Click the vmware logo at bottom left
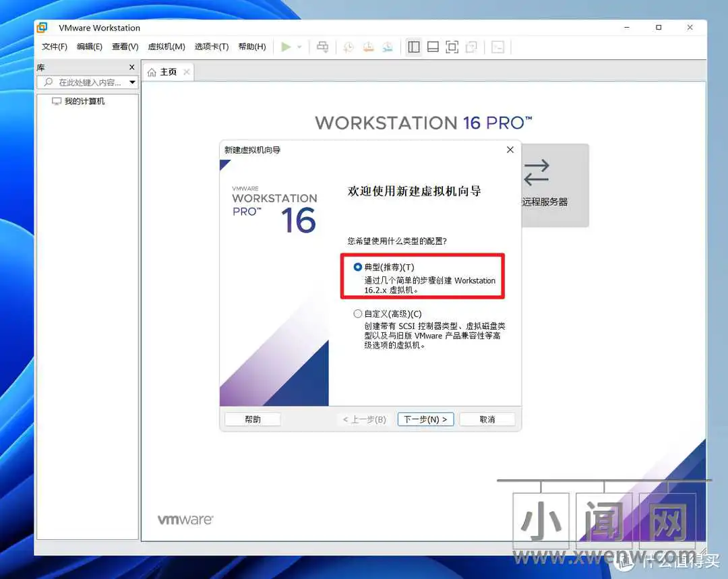This screenshot has height=579, width=728. pos(185,520)
